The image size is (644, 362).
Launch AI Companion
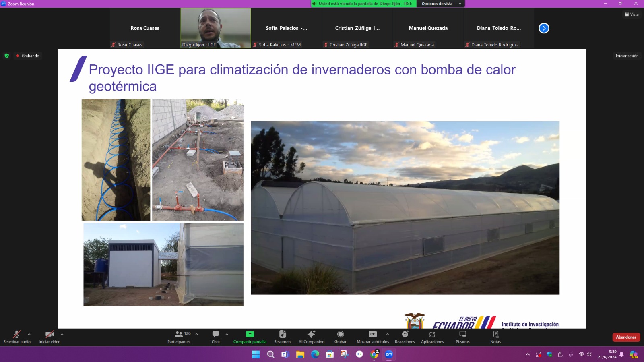tap(311, 337)
